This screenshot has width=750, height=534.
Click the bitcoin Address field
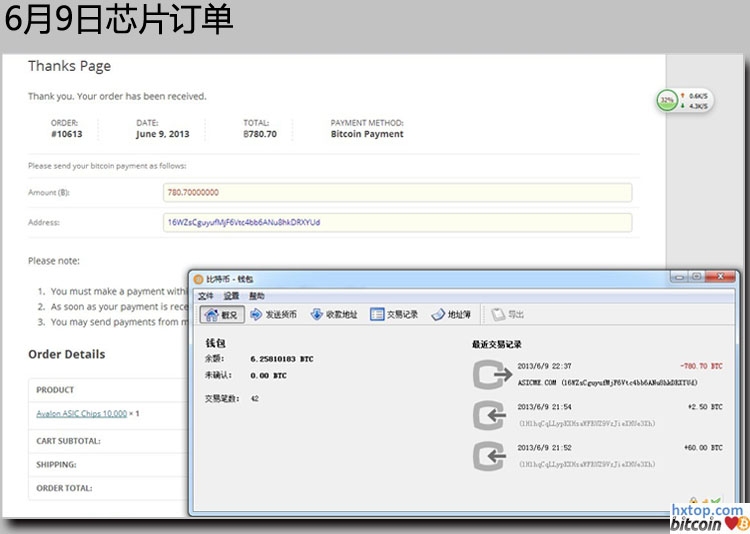click(397, 222)
